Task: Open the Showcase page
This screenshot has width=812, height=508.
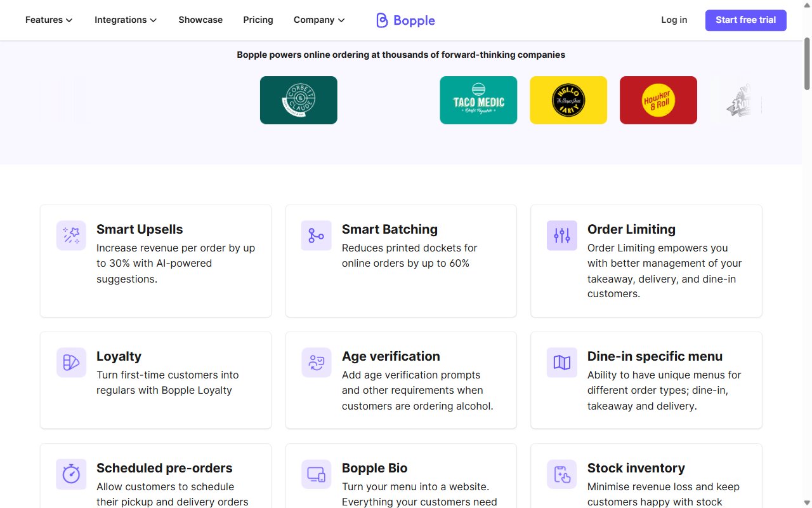Action: click(200, 20)
